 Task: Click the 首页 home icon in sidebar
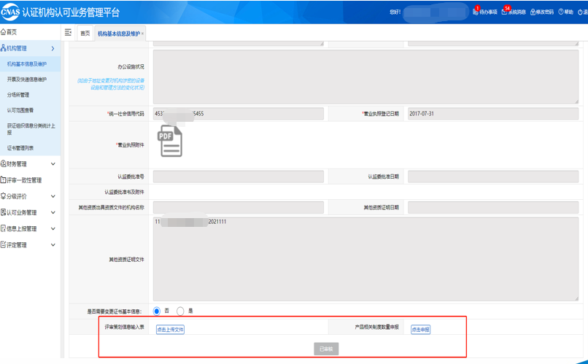point(4,32)
